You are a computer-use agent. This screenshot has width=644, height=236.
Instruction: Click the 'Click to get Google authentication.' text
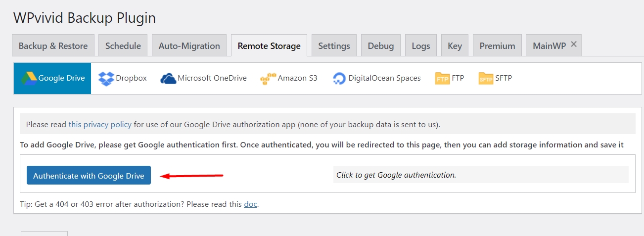(396, 175)
